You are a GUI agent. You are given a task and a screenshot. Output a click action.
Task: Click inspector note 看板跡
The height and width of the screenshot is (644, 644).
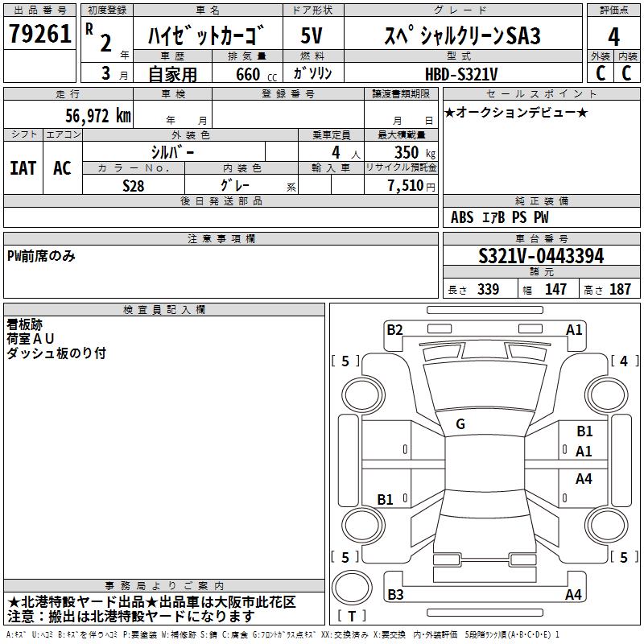point(25,324)
